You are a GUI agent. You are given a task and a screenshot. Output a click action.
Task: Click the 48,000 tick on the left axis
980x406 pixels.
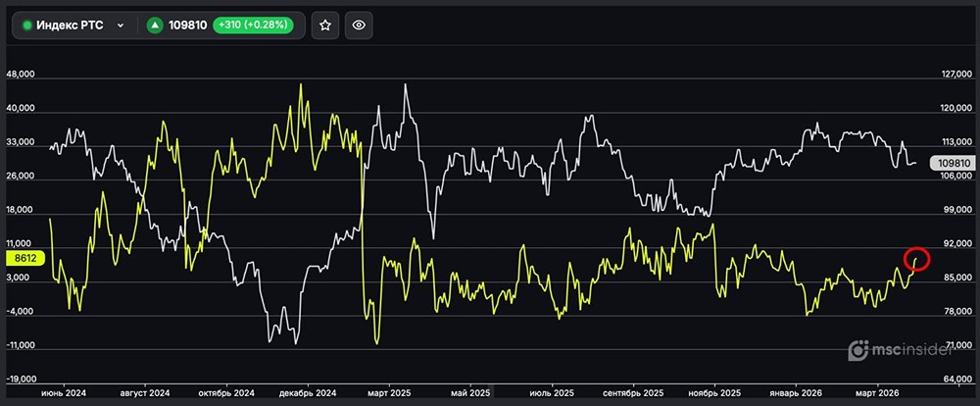pyautogui.click(x=21, y=75)
